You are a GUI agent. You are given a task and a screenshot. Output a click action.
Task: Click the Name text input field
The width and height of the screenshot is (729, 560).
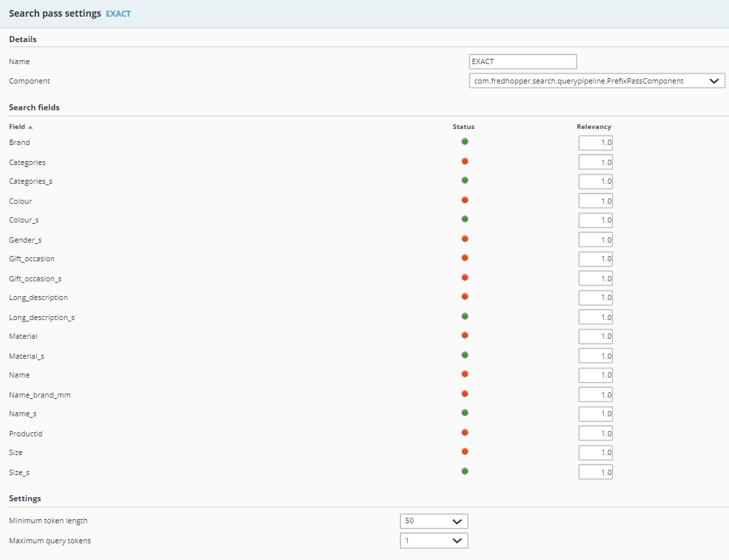point(523,61)
